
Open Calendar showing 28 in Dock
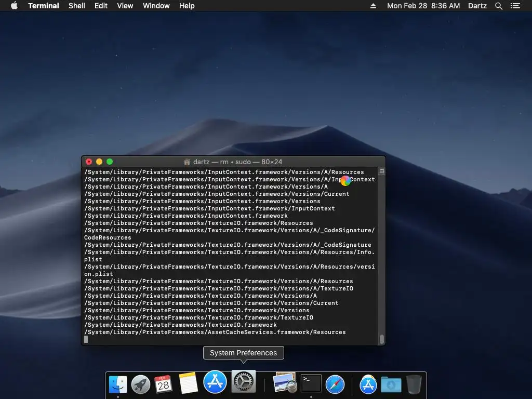pyautogui.click(x=163, y=384)
